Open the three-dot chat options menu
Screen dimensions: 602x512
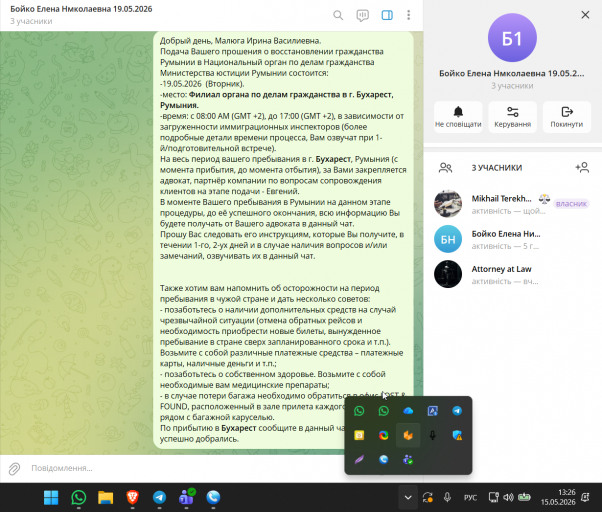tap(408, 15)
